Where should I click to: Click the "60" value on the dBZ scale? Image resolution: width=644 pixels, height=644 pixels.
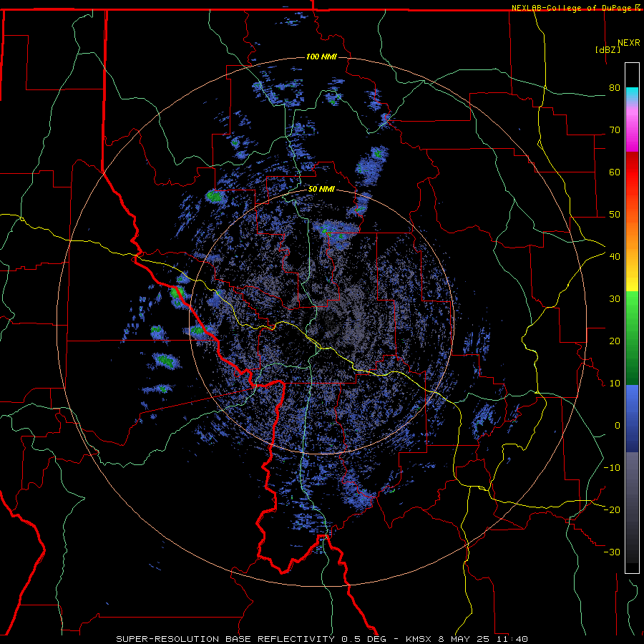[x=615, y=172]
